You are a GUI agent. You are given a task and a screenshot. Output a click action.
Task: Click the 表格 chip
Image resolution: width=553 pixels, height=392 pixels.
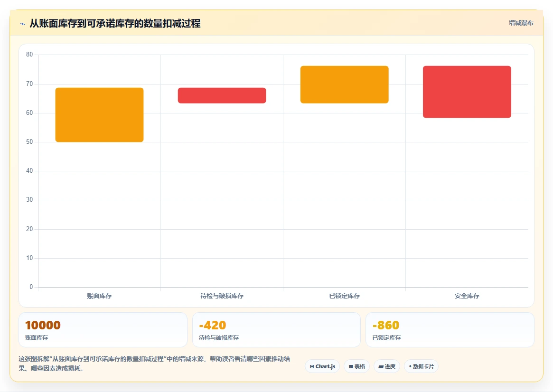[356, 366]
